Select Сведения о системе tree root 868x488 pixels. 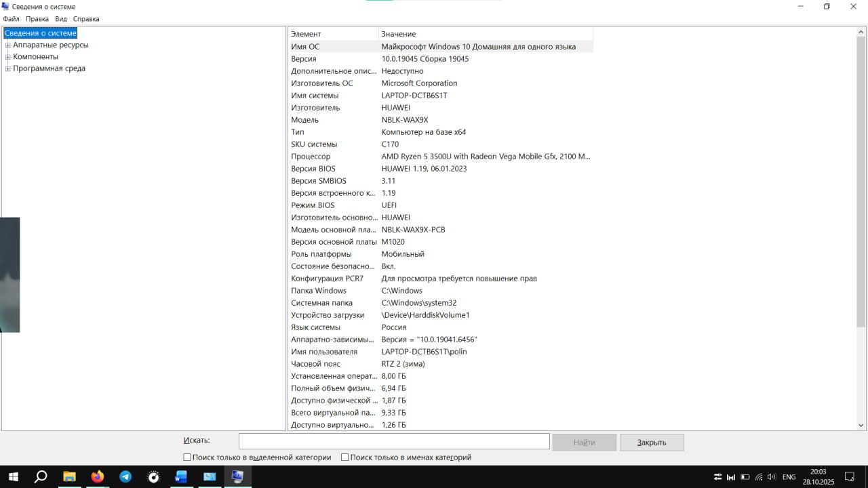[x=41, y=33]
